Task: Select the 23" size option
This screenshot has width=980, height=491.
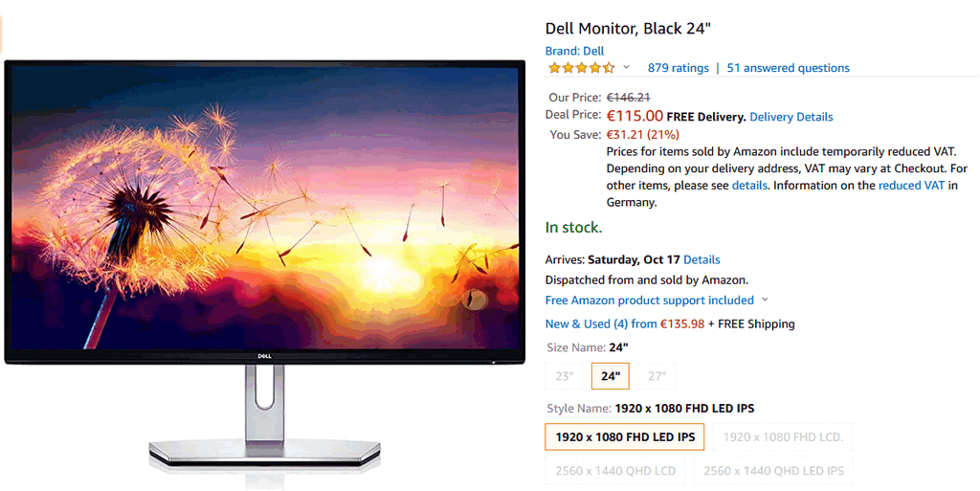Action: (564, 376)
